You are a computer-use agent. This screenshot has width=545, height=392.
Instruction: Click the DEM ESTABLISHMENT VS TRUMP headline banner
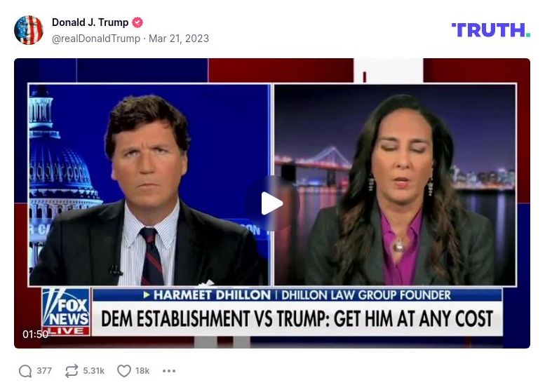297,318
